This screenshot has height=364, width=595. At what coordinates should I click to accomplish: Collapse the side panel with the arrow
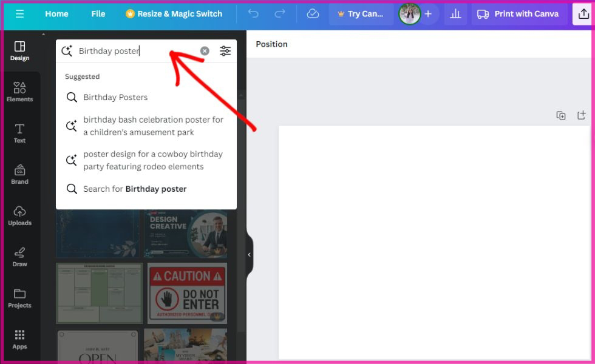[250, 255]
